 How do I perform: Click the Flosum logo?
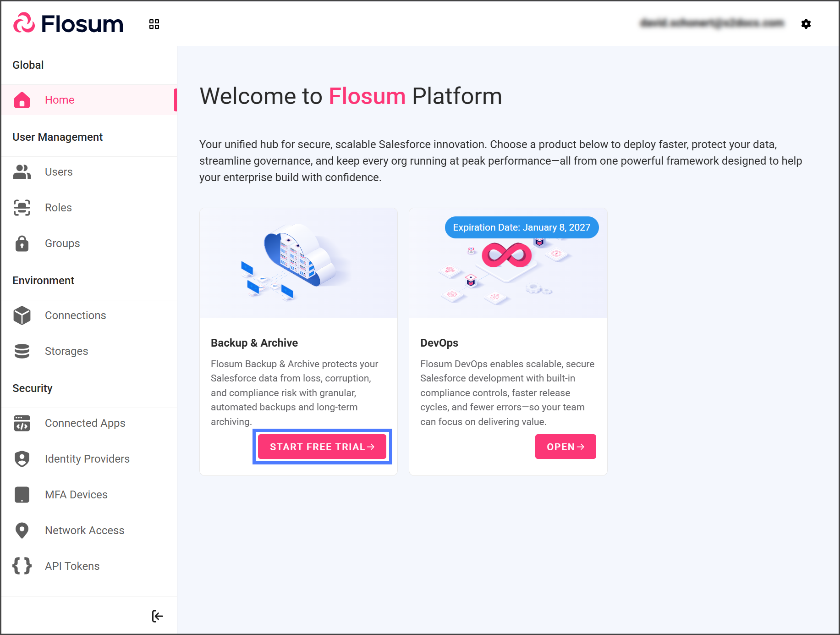pos(69,24)
